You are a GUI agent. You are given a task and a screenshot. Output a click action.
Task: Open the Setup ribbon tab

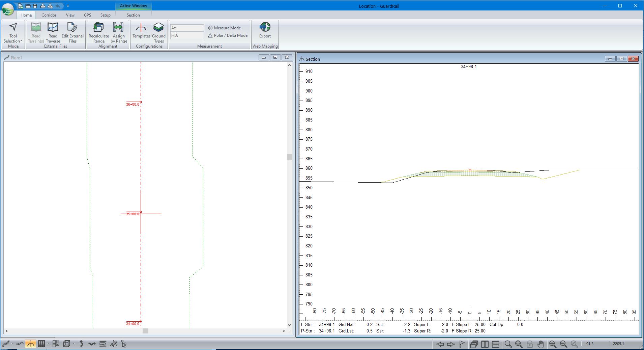click(x=105, y=15)
